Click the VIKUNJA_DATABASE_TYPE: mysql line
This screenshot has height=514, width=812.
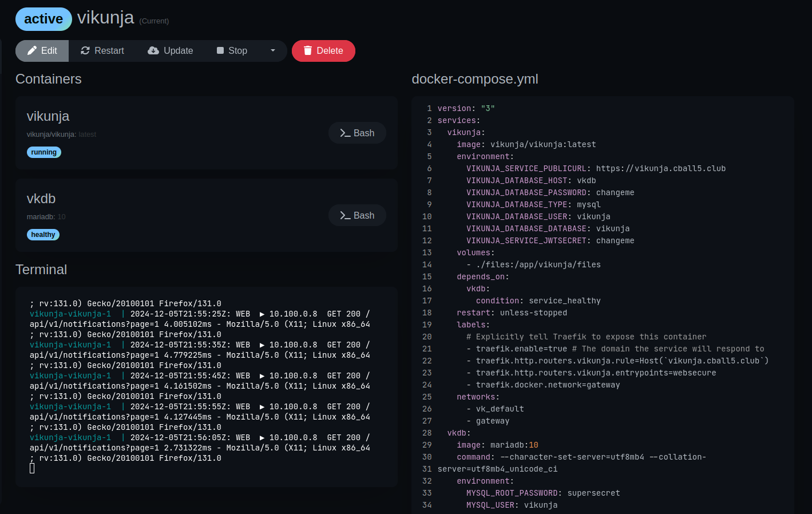click(x=533, y=204)
